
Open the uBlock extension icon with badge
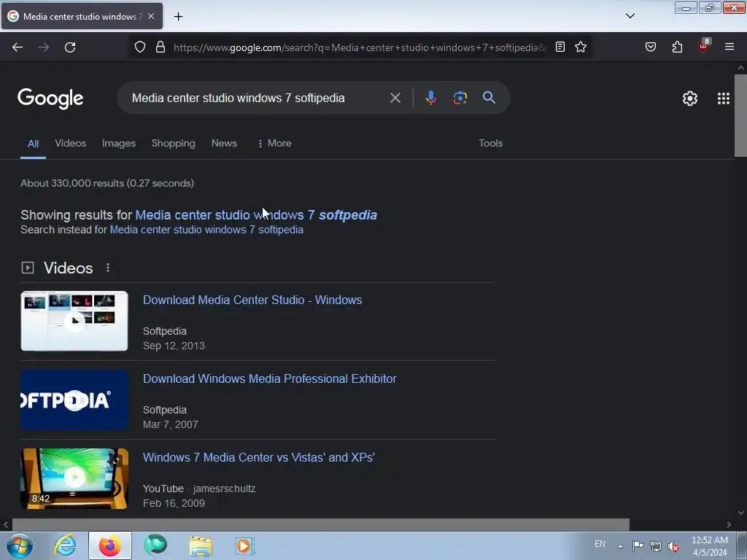704,46
